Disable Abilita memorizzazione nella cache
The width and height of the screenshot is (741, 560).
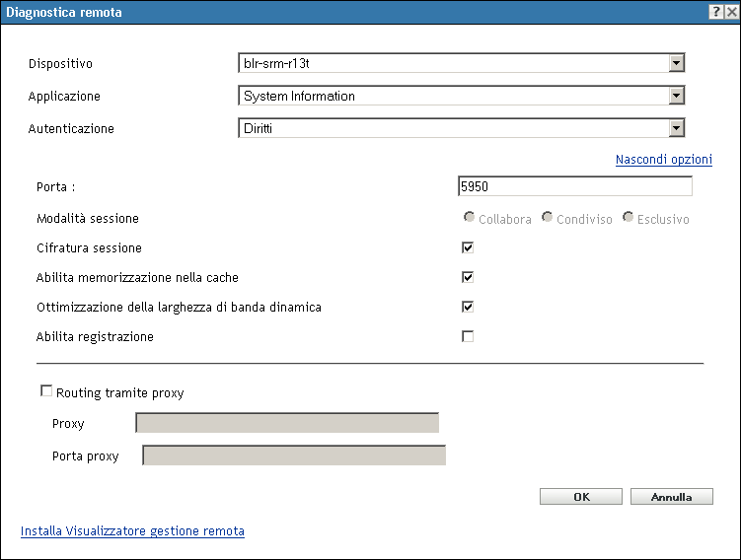[468, 278]
